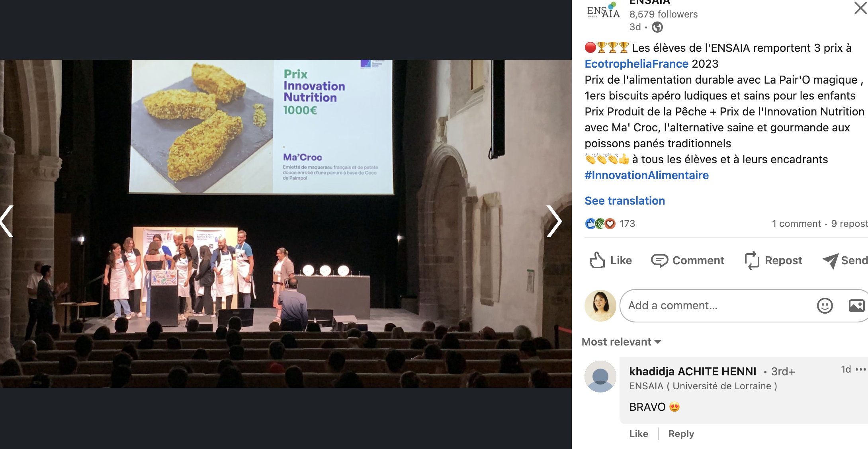
Task: View the 9 reposts
Action: (x=849, y=224)
